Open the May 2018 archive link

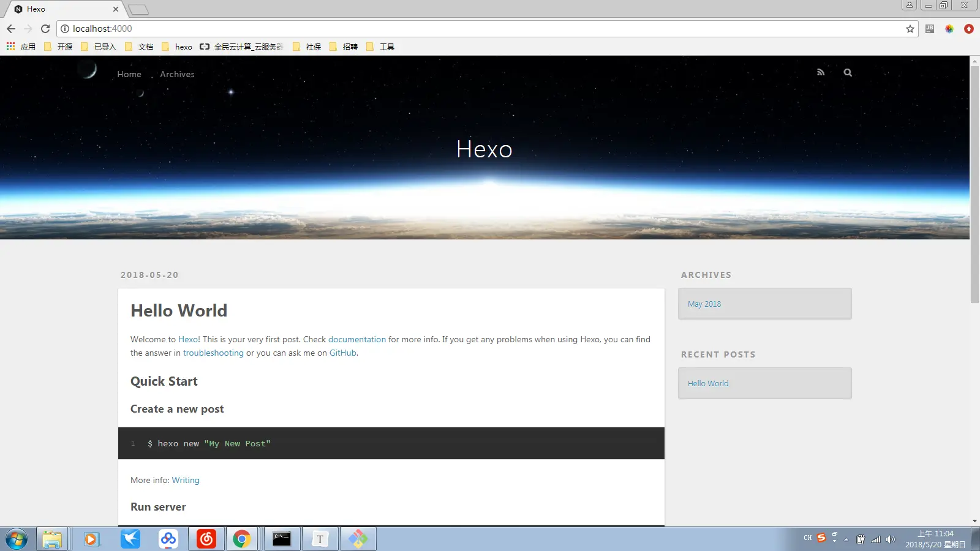pos(704,304)
